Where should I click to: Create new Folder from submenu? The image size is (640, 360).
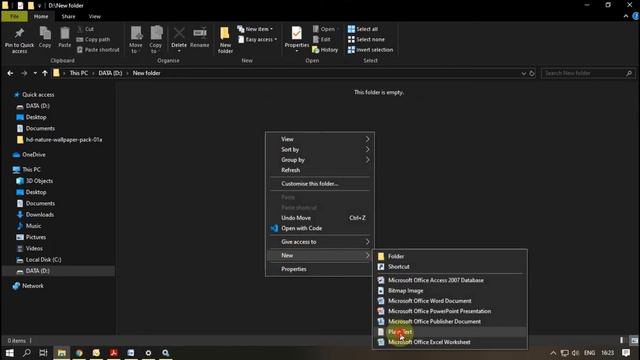pos(450,256)
